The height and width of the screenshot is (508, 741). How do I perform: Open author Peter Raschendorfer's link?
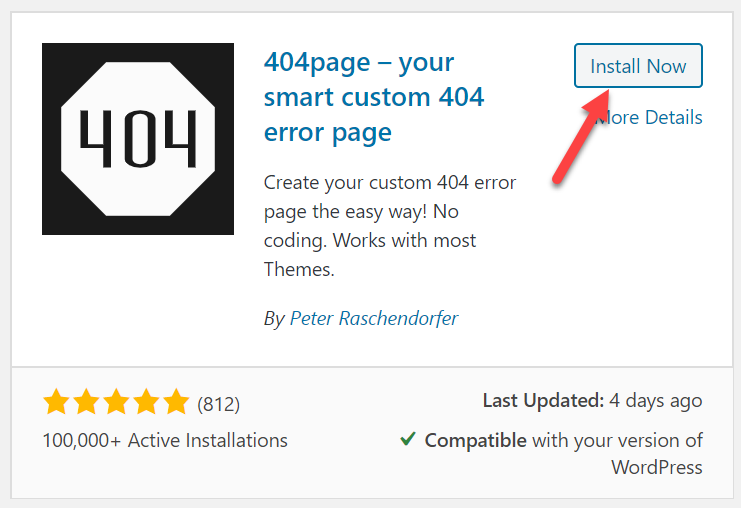(374, 319)
